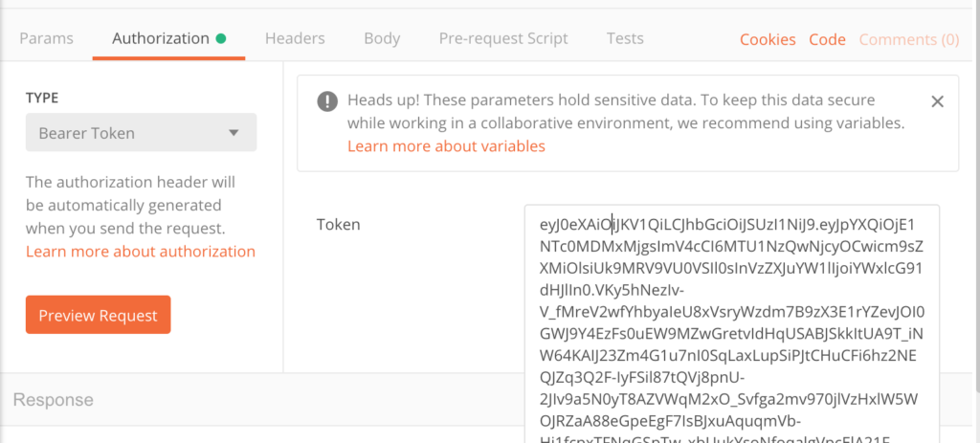The height and width of the screenshot is (443, 980).
Task: Open the Pre-request Script tab
Action: [x=503, y=39]
